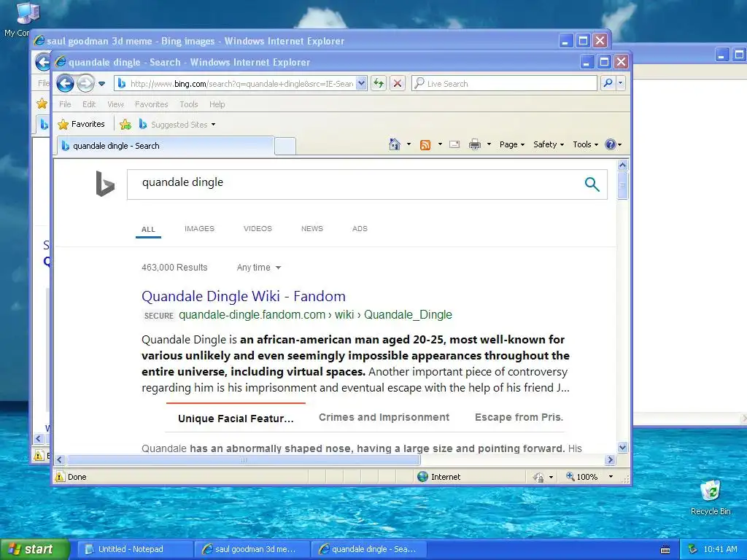
Task: Click Back arrow in saul goodman window
Action: pos(42,62)
